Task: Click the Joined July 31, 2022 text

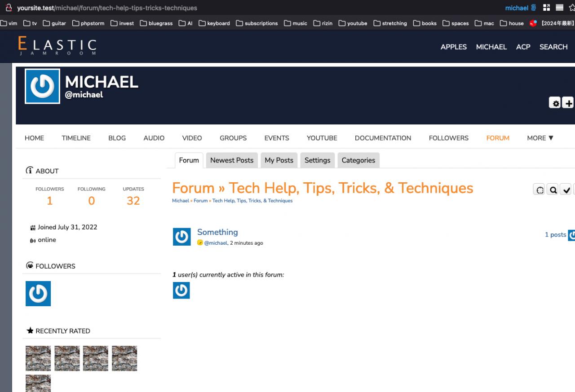Action: pos(67,227)
